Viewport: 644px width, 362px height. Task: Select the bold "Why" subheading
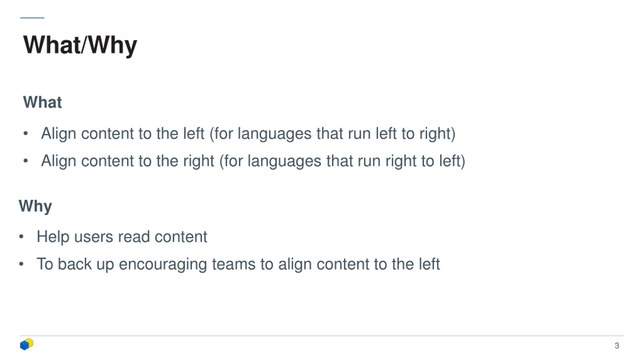pyautogui.click(x=35, y=206)
